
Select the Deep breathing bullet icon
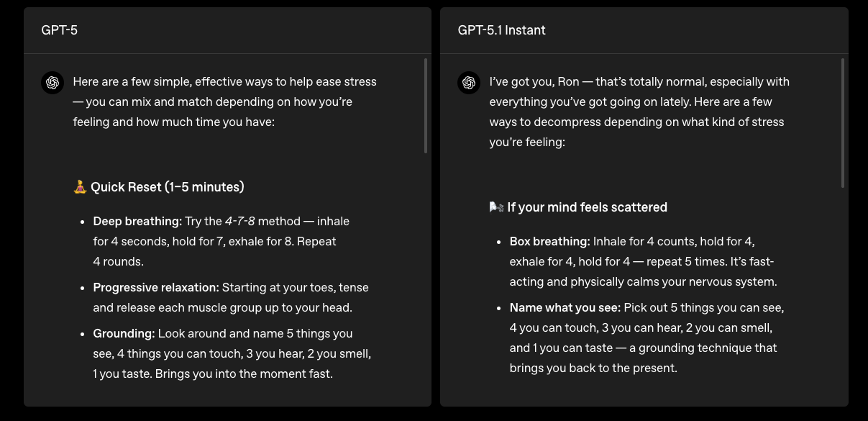(x=83, y=222)
